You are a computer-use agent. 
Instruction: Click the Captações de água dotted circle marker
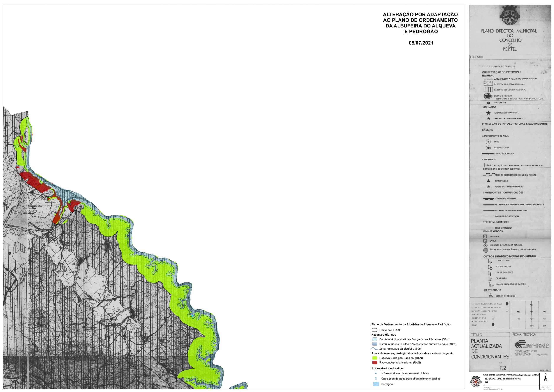pos(376,379)
